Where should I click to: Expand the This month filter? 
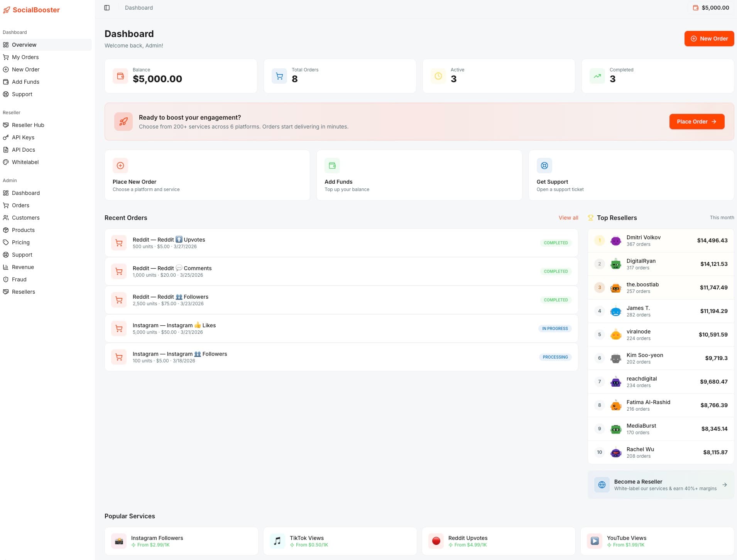pos(722,217)
